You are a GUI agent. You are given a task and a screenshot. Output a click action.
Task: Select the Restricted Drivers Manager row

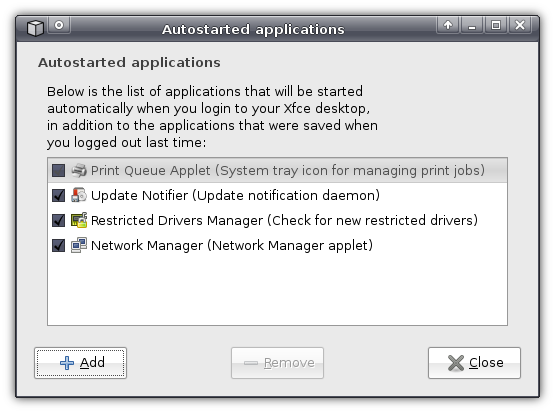point(278,220)
